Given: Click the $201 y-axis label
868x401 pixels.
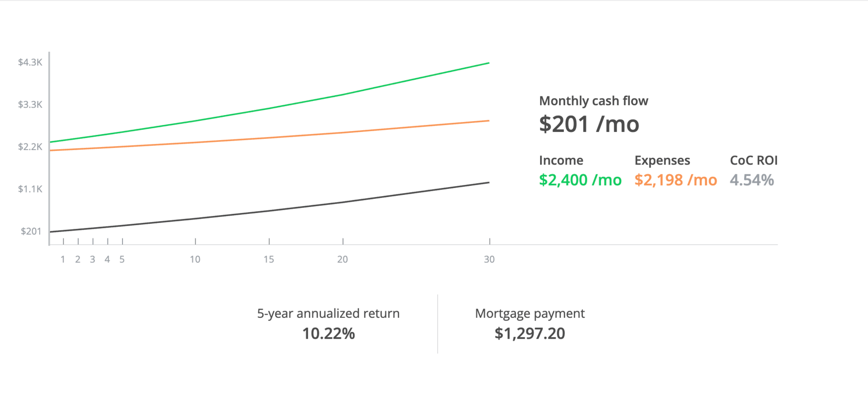Looking at the screenshot, I should coord(31,231).
